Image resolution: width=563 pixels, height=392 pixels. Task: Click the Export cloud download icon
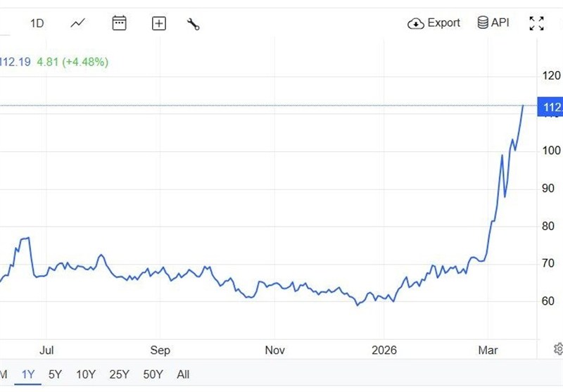coord(416,23)
